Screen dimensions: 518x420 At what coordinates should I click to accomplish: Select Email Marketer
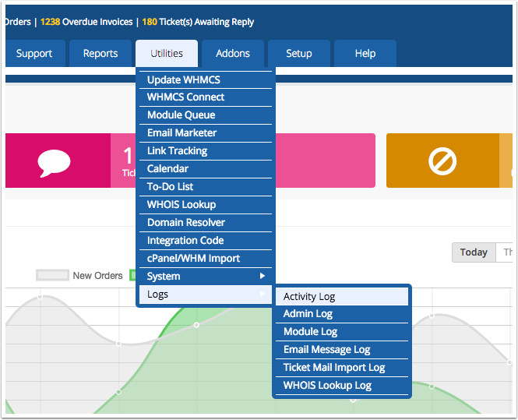coord(206,132)
